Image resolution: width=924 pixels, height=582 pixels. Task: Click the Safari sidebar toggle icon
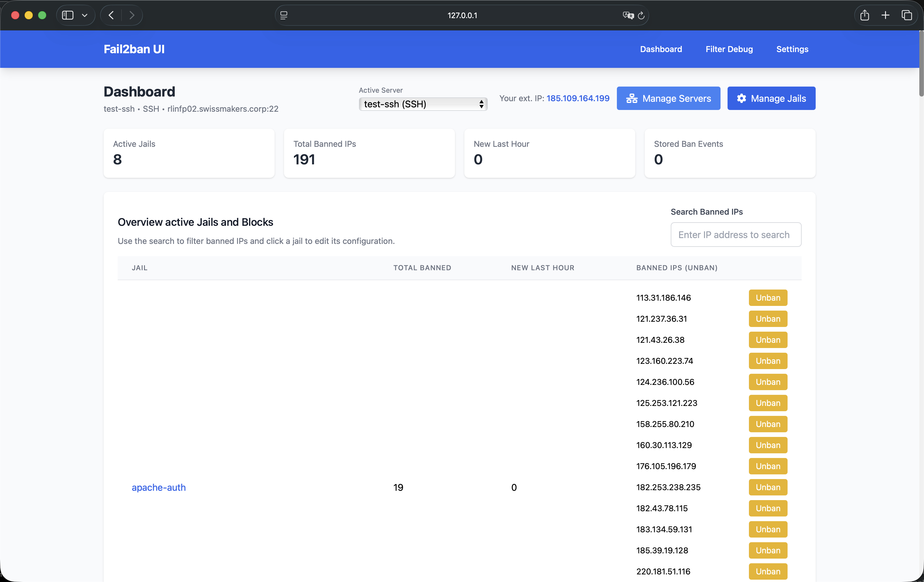[x=68, y=15]
